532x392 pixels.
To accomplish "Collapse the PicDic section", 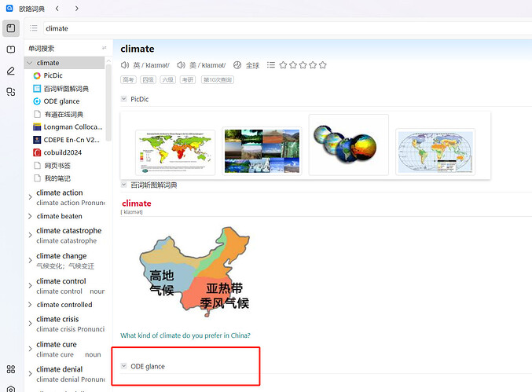I will point(124,99).
